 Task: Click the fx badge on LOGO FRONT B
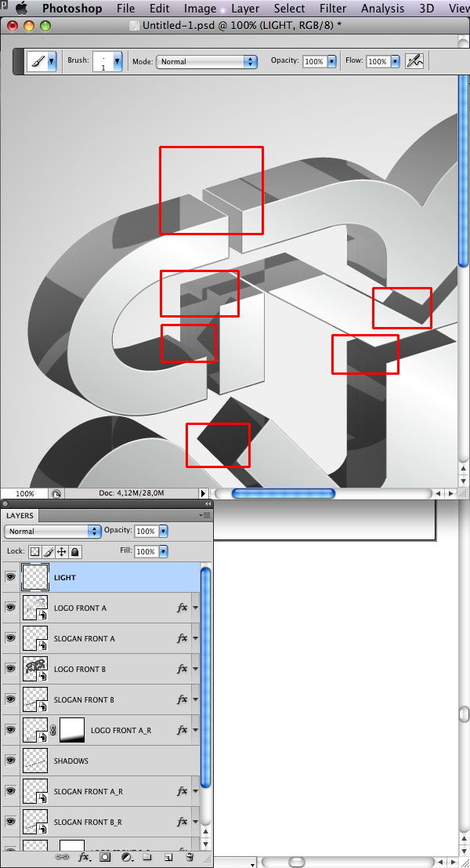182,670
